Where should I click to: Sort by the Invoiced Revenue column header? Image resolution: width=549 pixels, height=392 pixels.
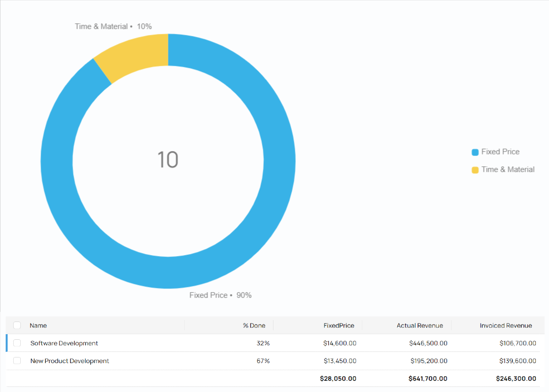tap(505, 326)
